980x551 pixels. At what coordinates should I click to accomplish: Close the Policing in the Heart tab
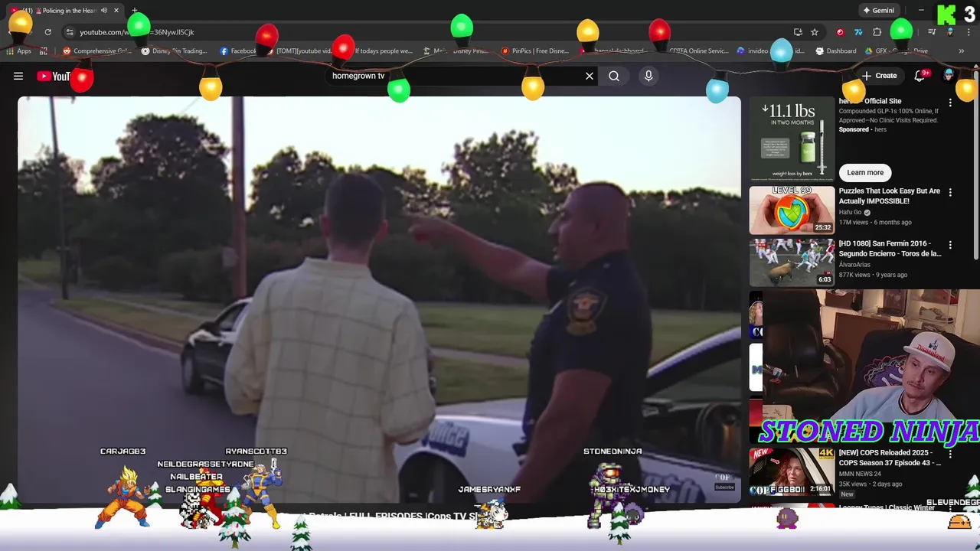point(116,11)
